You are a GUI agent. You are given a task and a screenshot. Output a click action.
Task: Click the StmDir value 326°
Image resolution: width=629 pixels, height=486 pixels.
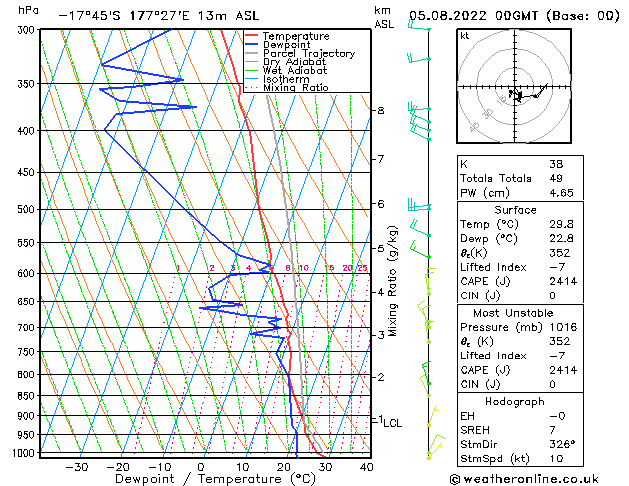tap(562, 444)
